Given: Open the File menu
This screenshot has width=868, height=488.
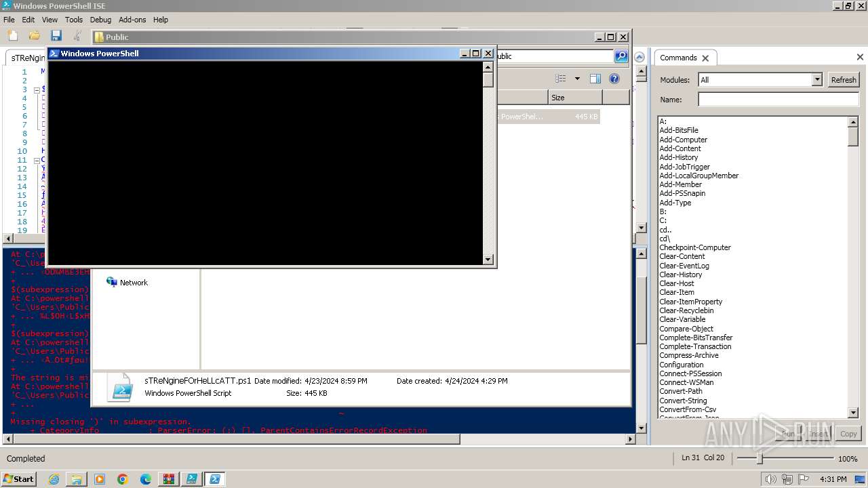Looking at the screenshot, I should click(9, 20).
